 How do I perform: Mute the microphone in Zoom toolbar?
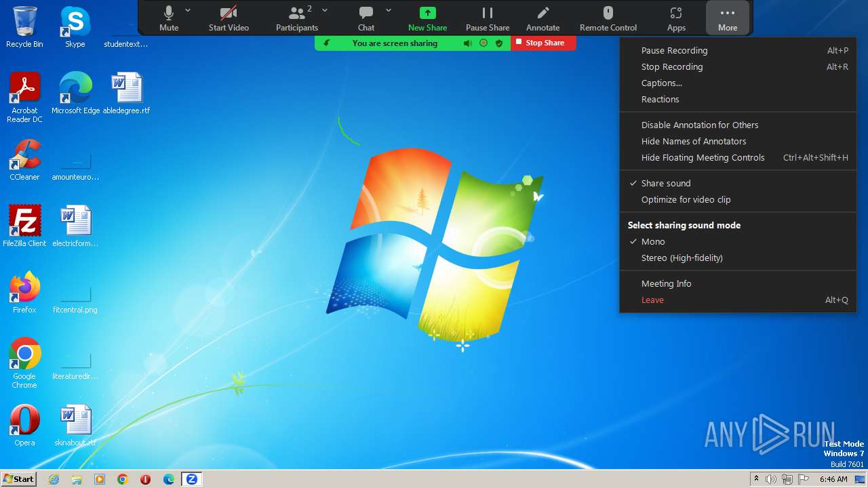(169, 18)
